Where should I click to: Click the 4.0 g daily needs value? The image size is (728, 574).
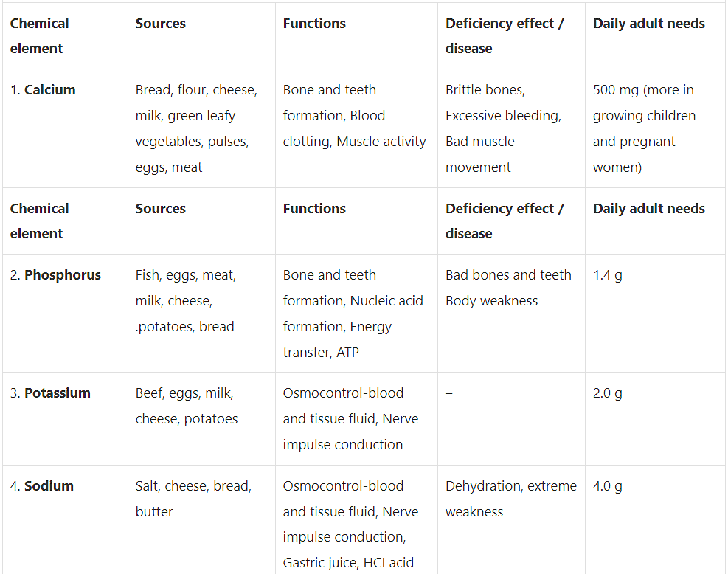(608, 486)
